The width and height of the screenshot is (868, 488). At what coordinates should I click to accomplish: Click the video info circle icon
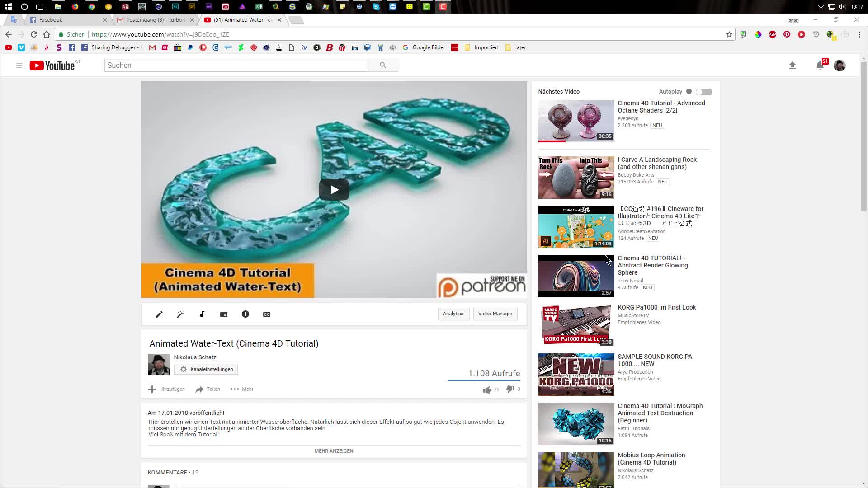tap(245, 314)
